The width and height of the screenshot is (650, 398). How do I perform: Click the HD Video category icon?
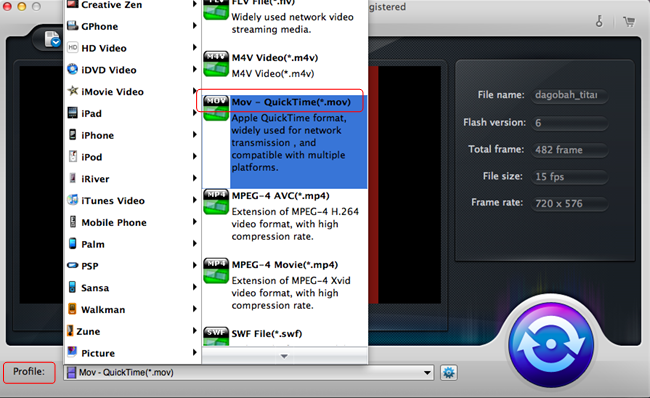pyautogui.click(x=73, y=47)
